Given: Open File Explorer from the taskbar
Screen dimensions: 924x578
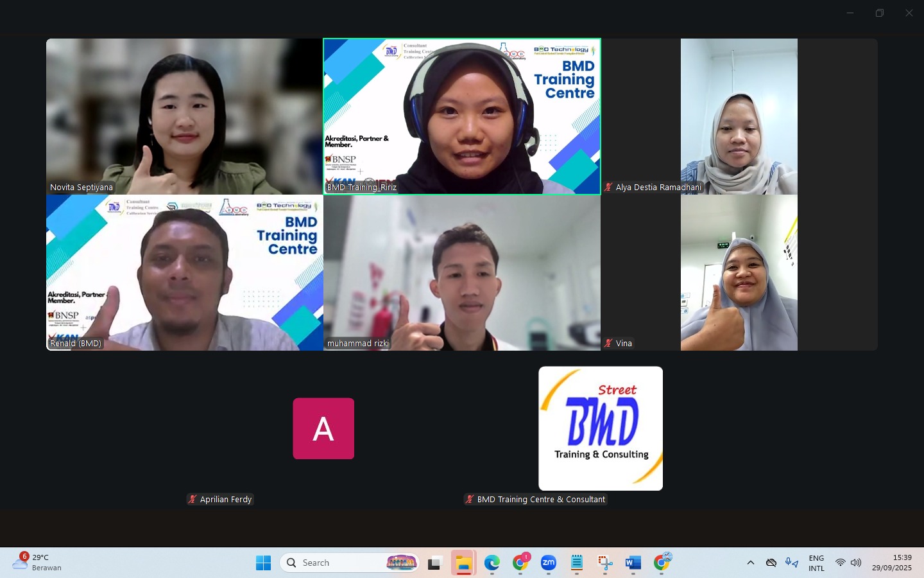Looking at the screenshot, I should click(463, 563).
